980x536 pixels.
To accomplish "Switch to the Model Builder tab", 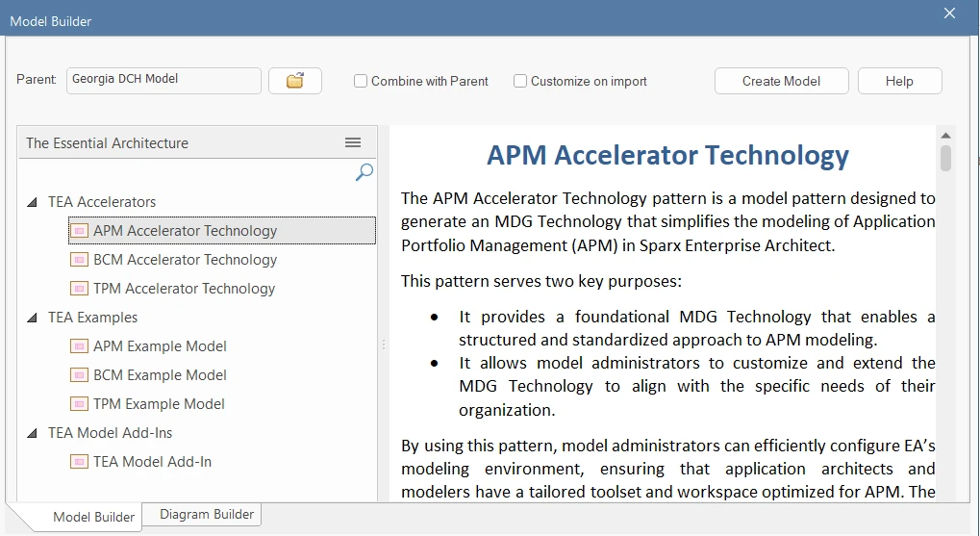I will [x=93, y=517].
